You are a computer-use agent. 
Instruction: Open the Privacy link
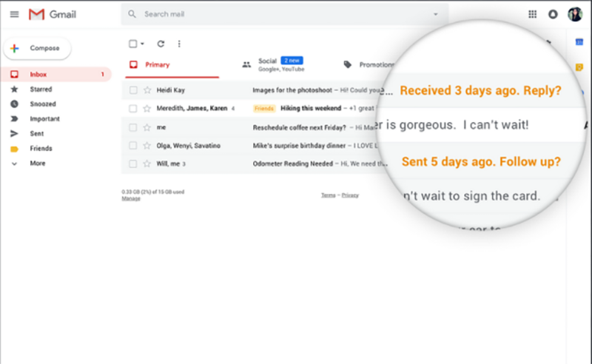pos(350,195)
